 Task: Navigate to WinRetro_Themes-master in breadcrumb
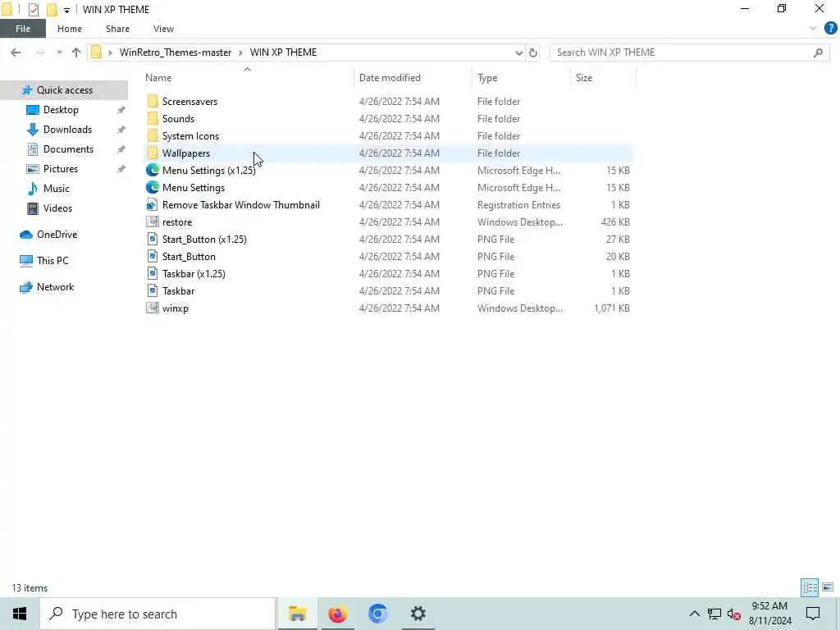176,52
